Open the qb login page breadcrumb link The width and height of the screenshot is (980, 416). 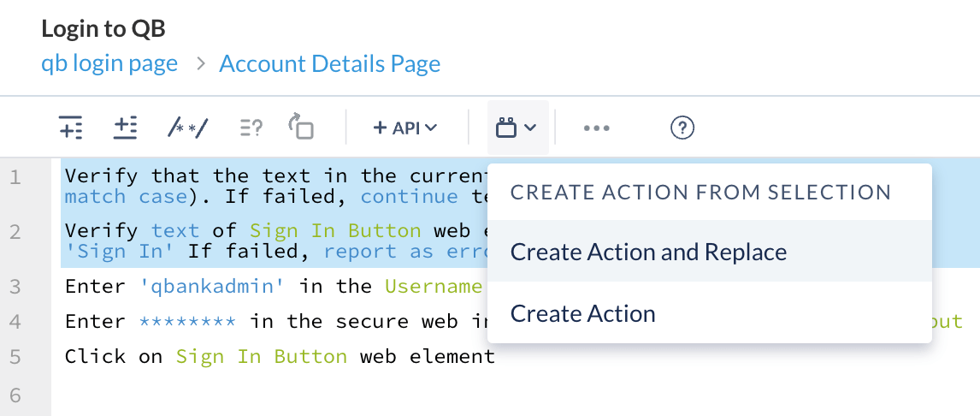109,63
